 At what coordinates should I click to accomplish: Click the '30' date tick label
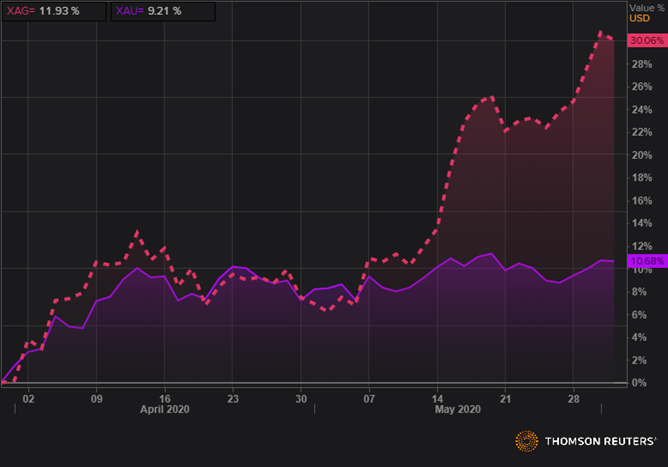301,399
